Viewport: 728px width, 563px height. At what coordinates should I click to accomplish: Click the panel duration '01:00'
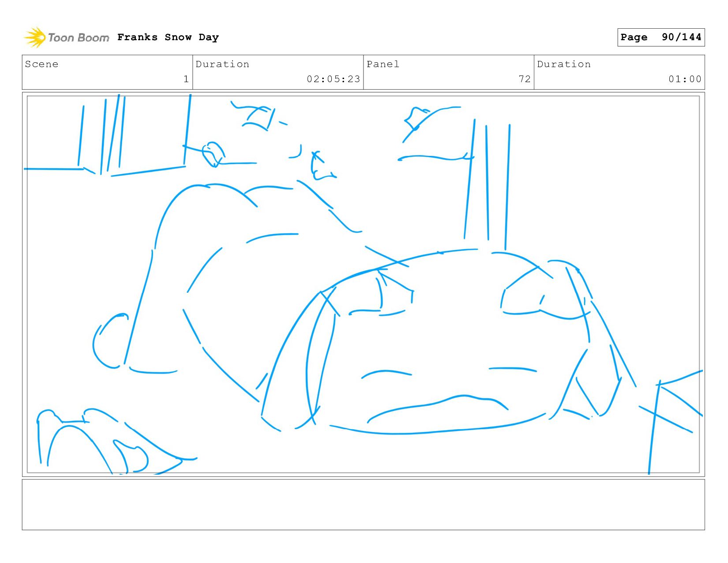pyautogui.click(x=685, y=79)
